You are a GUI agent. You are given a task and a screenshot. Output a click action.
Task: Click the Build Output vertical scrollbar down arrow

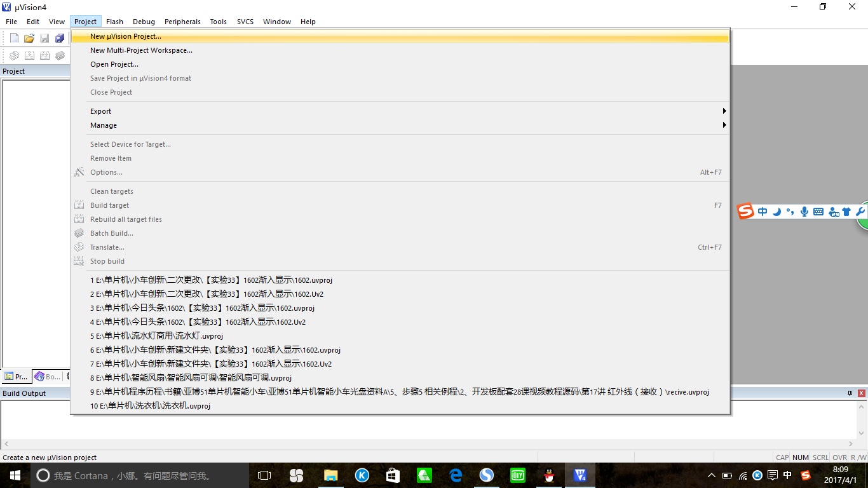pos(862,435)
